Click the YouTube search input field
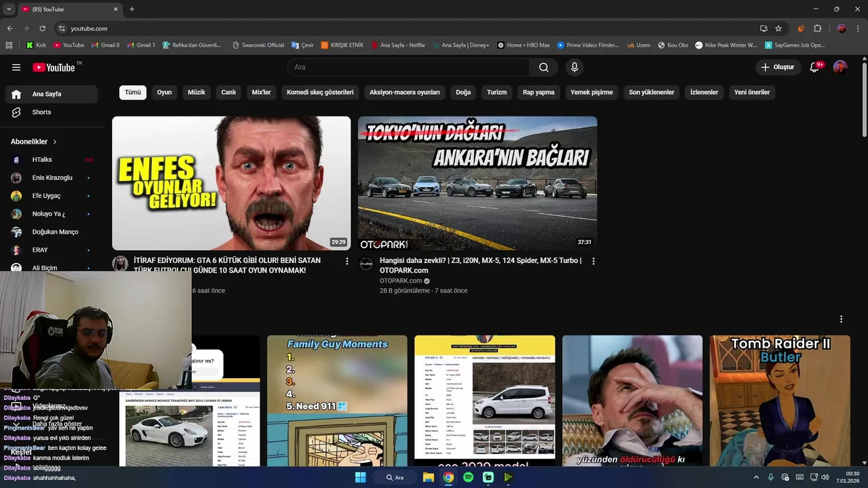 pos(408,67)
